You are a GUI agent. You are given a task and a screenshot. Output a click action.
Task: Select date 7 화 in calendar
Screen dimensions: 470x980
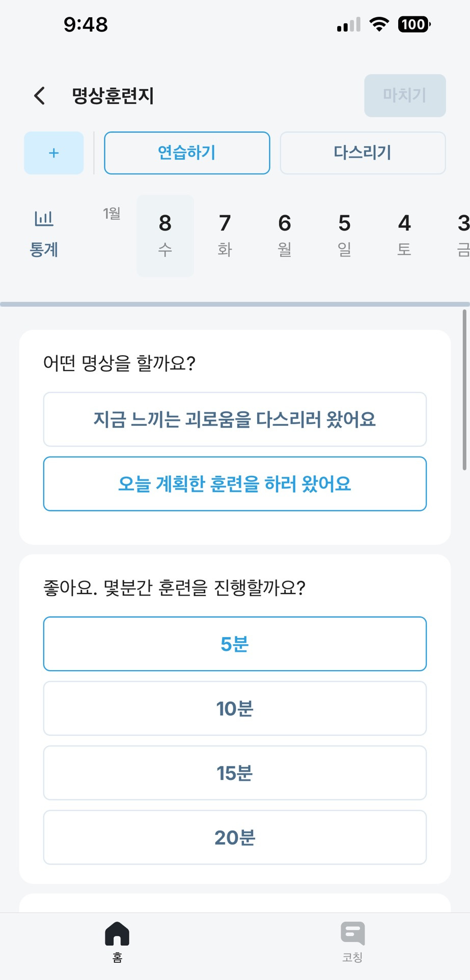pyautogui.click(x=225, y=236)
